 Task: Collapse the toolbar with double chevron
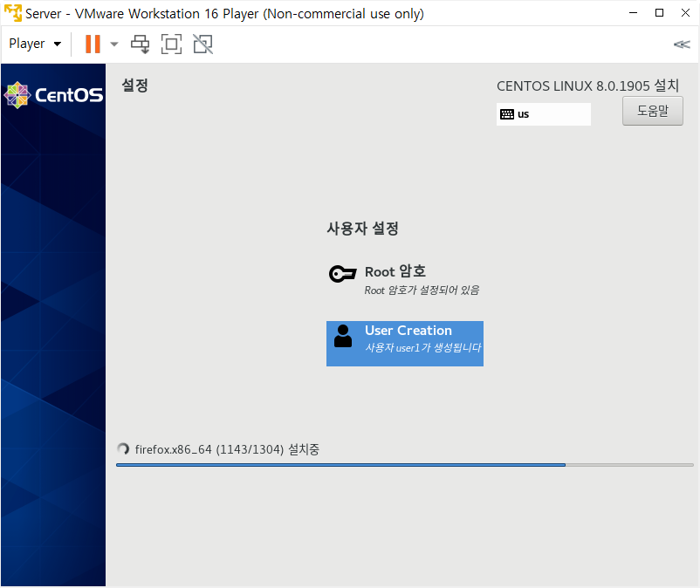click(682, 44)
